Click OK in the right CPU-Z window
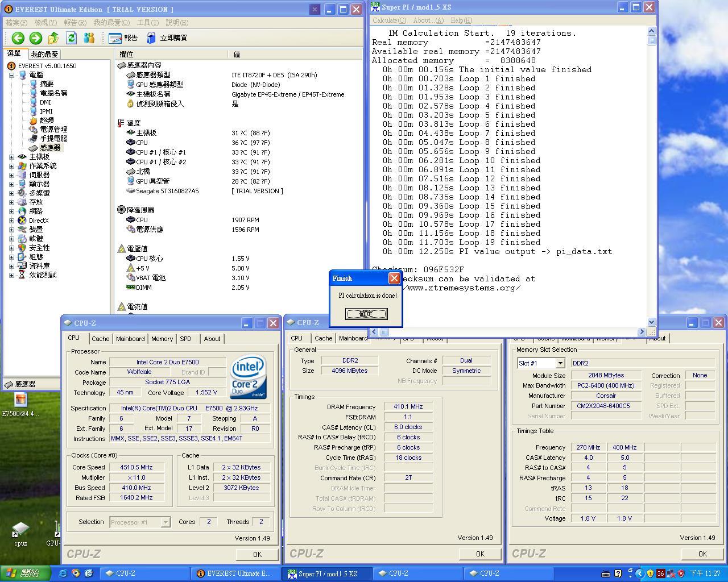This screenshot has height=582, width=728. (x=702, y=554)
